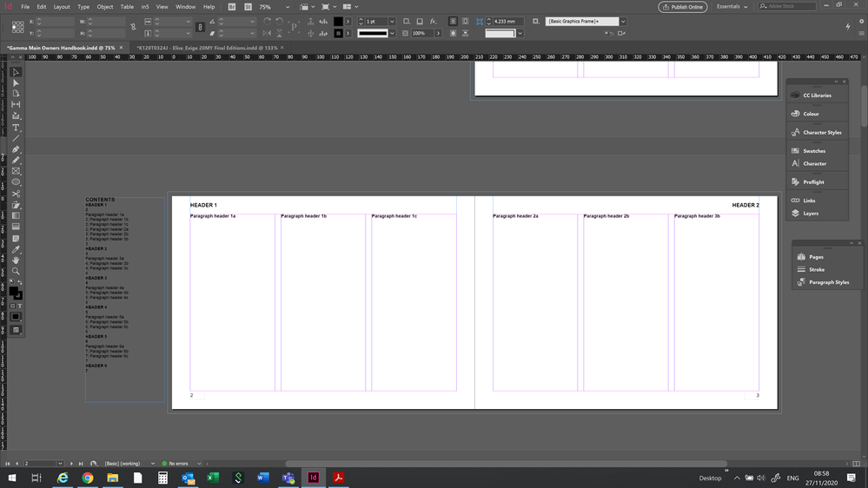Open the zoom level 75% dropdown
The height and width of the screenshot is (488, 868).
(288, 7)
